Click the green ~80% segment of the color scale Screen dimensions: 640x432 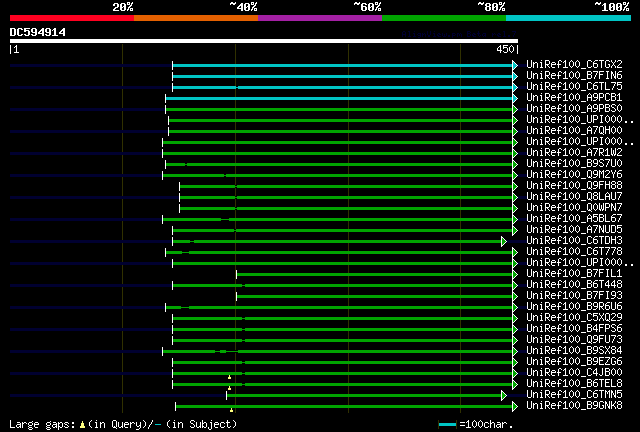pos(444,18)
